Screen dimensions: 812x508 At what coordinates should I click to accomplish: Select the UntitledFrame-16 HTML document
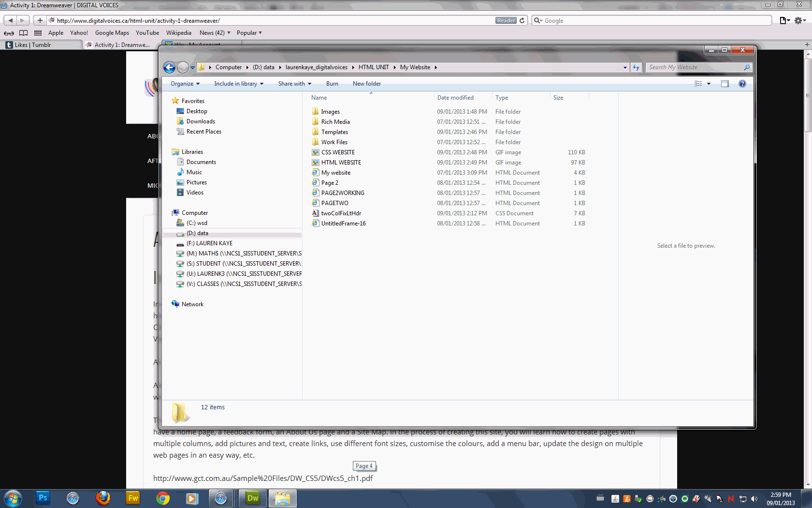pos(343,224)
